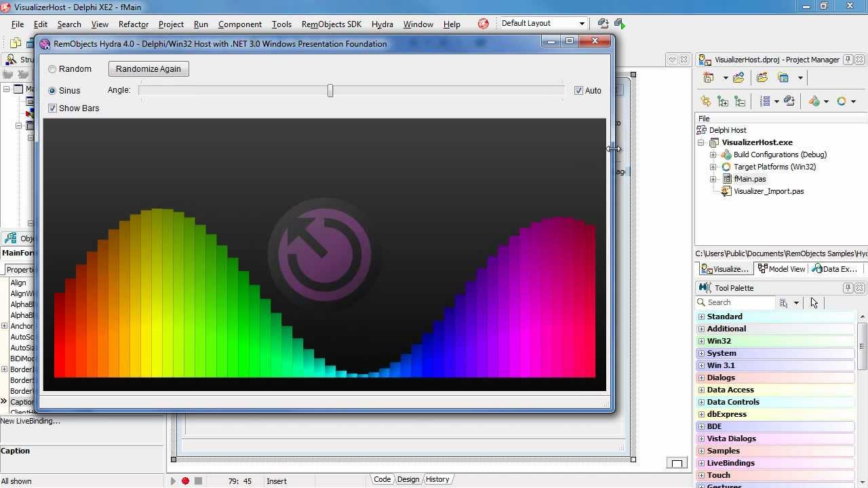Click the Tool Palette categories filter icon
The height and width of the screenshot is (488, 868).
click(x=784, y=303)
